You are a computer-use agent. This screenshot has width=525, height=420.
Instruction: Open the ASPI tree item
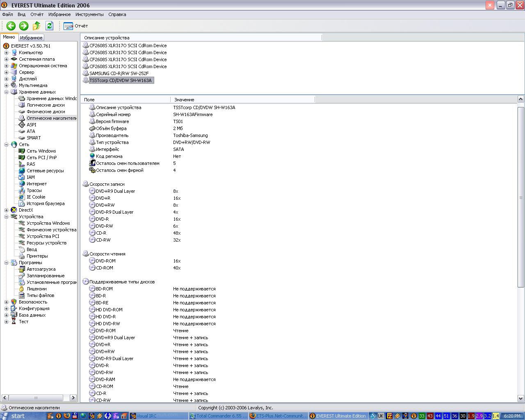point(31,125)
